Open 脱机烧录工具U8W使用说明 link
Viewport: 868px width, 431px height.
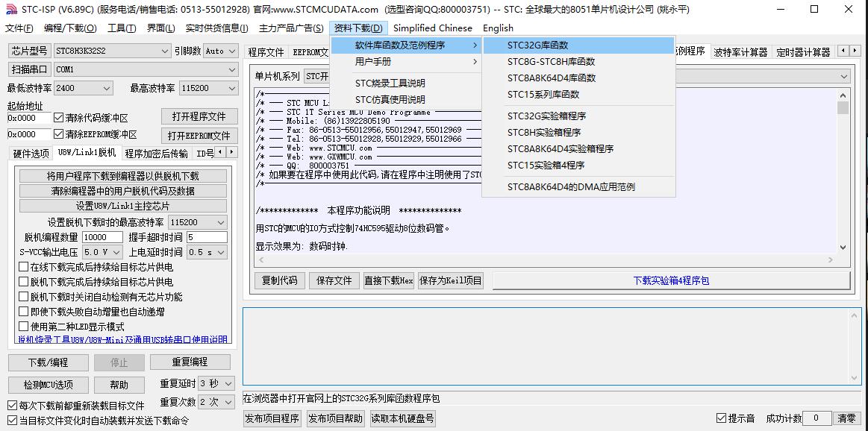click(x=123, y=340)
